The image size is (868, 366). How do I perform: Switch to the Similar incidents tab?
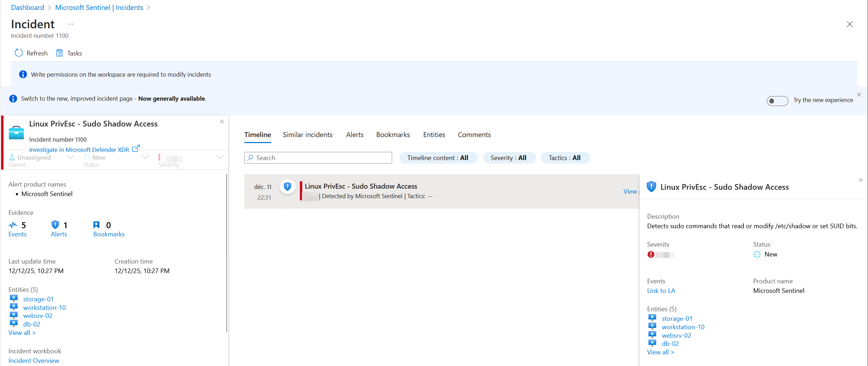(x=307, y=135)
